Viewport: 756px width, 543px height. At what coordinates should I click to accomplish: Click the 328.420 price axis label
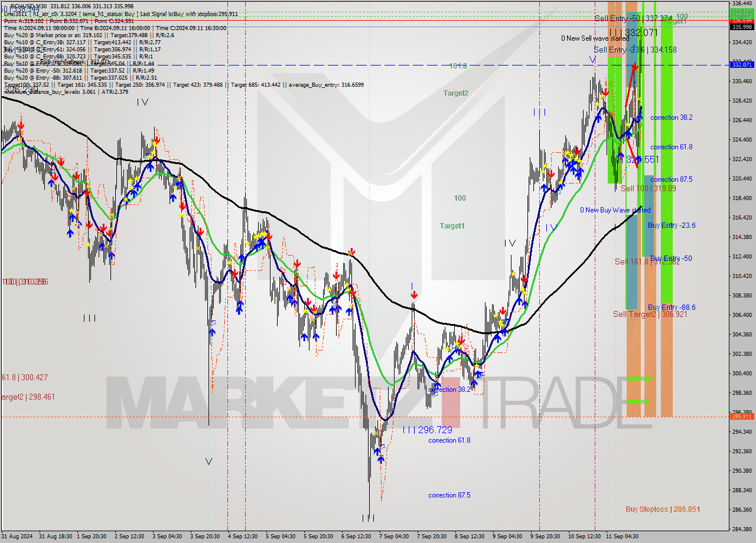point(742,100)
